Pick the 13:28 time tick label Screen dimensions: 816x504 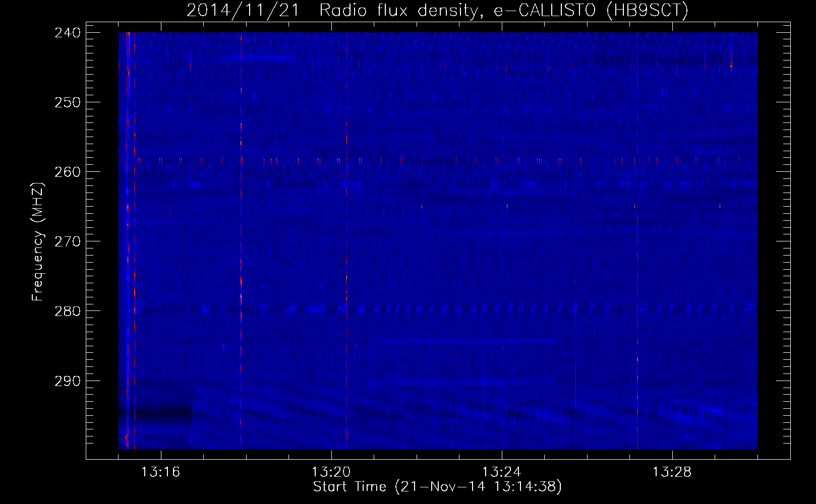click(x=672, y=472)
